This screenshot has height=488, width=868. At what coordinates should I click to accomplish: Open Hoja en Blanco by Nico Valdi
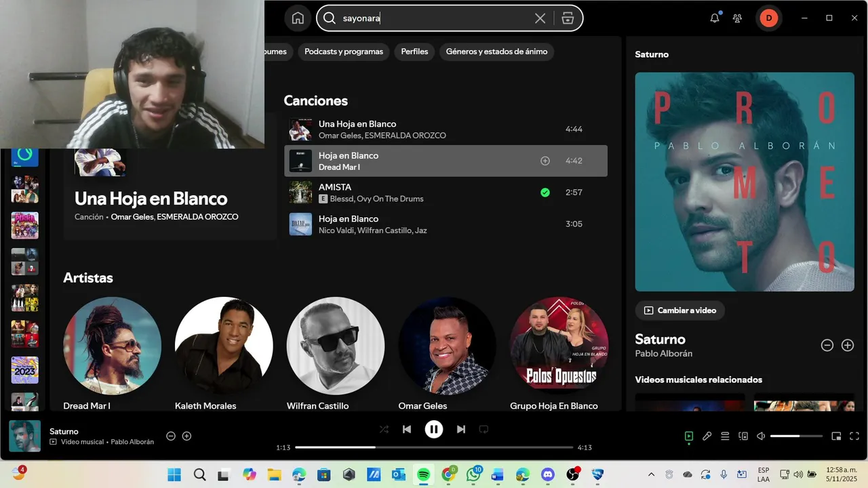click(x=446, y=224)
